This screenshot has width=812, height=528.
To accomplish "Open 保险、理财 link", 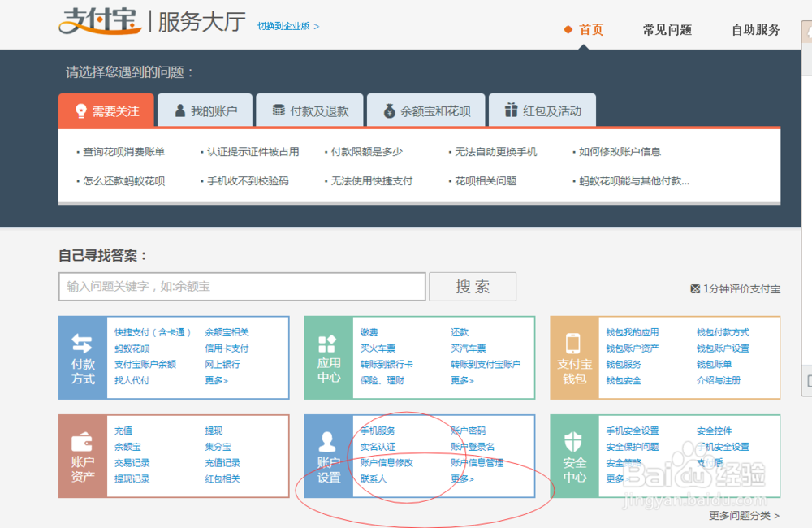I will click(x=382, y=380).
